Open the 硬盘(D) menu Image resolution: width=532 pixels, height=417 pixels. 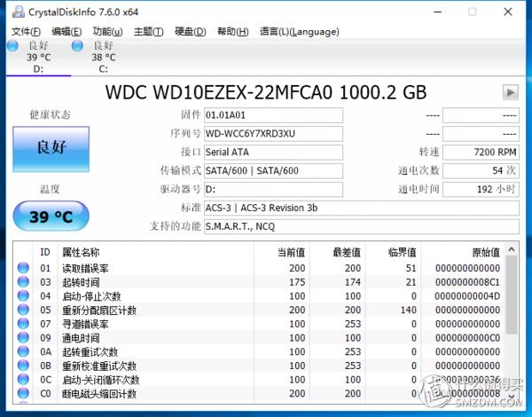pos(190,32)
